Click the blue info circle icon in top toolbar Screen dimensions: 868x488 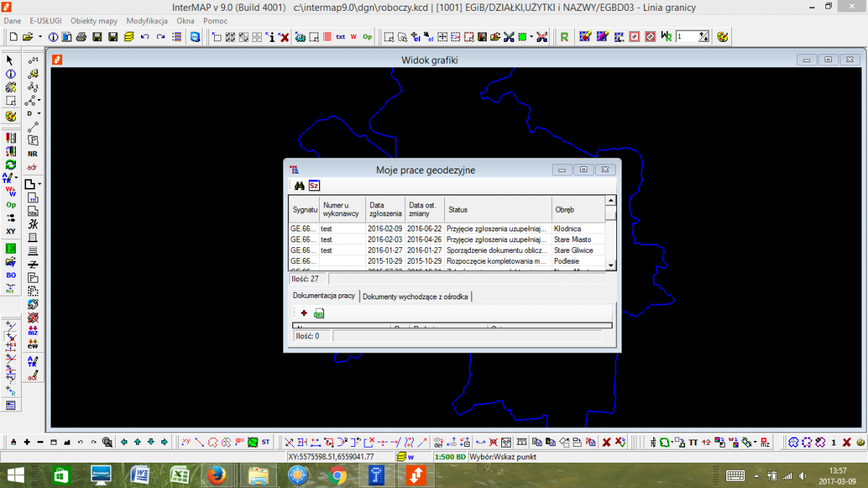[53, 36]
